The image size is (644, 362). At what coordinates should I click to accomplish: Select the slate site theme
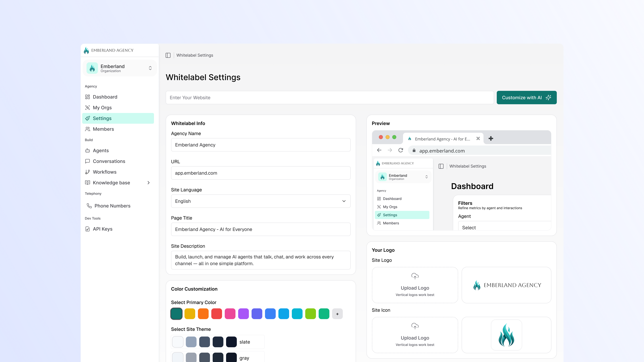point(218,342)
